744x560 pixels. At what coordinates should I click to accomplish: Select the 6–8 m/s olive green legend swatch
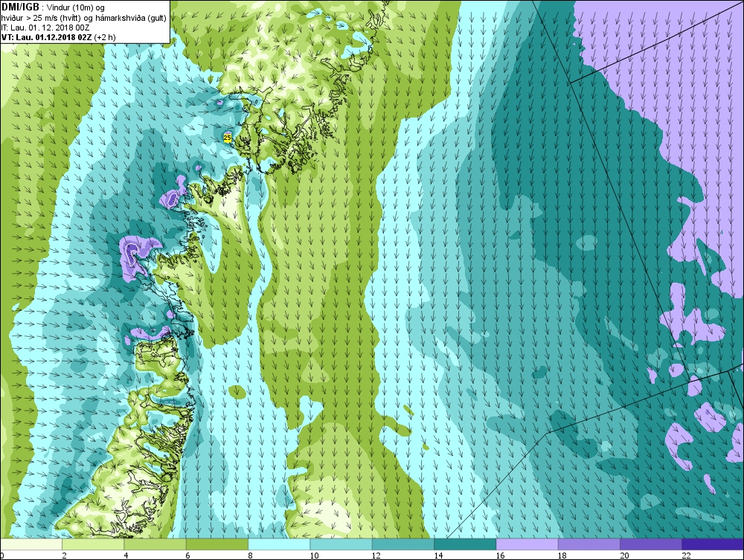217,544
